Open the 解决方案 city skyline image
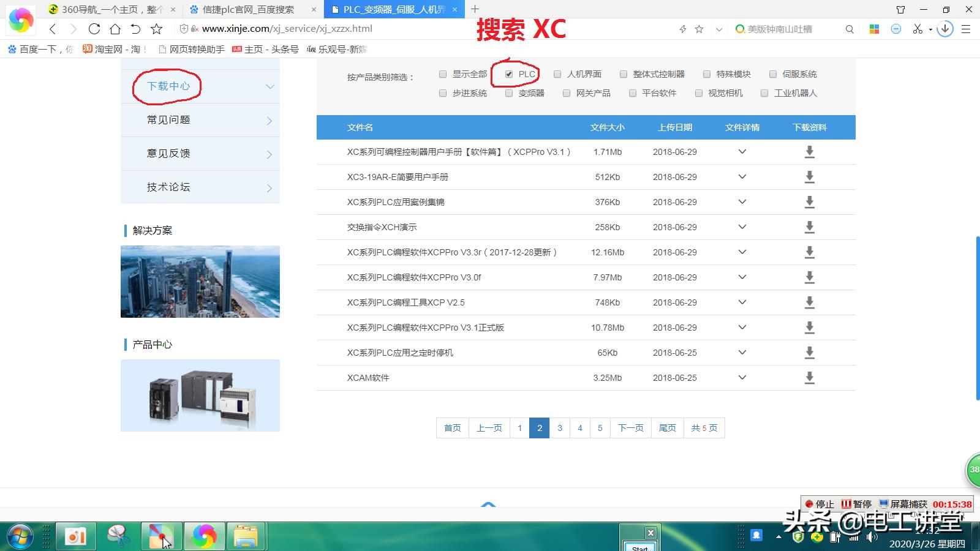Screen dimensions: 980x551 point(200,282)
